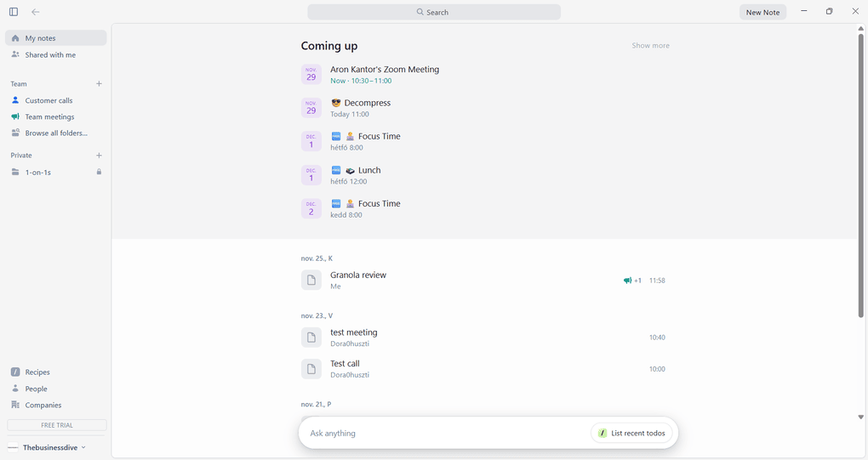The image size is (868, 460).
Task: Minimize the window
Action: [804, 11]
